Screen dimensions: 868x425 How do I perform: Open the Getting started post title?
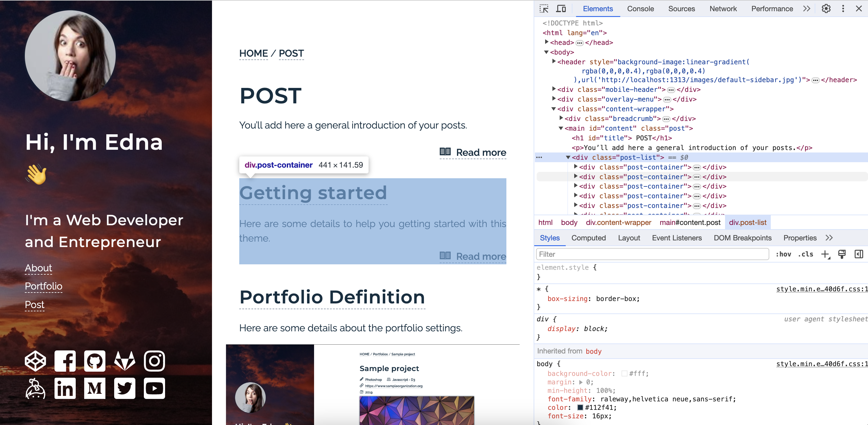(x=313, y=193)
